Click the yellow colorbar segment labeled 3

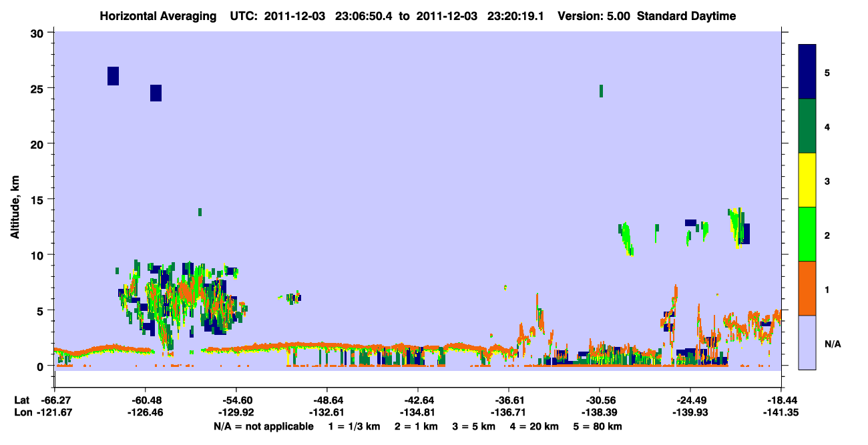tap(807, 180)
